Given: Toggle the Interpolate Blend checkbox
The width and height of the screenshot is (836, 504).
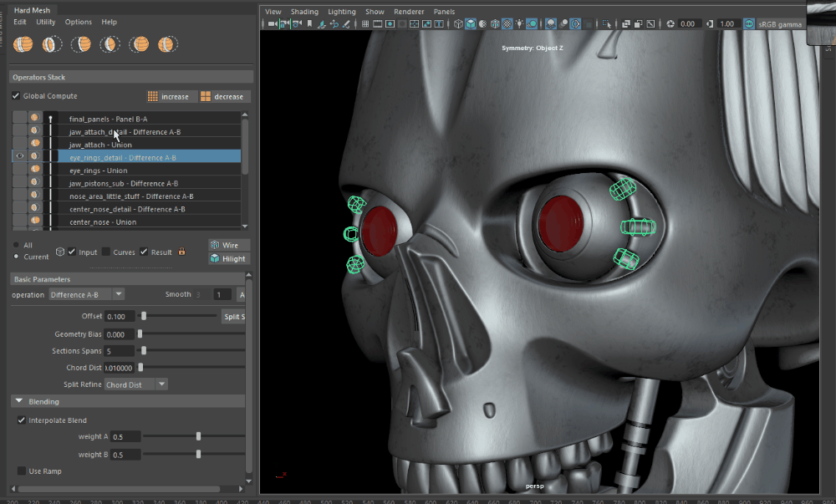Looking at the screenshot, I should click(22, 420).
